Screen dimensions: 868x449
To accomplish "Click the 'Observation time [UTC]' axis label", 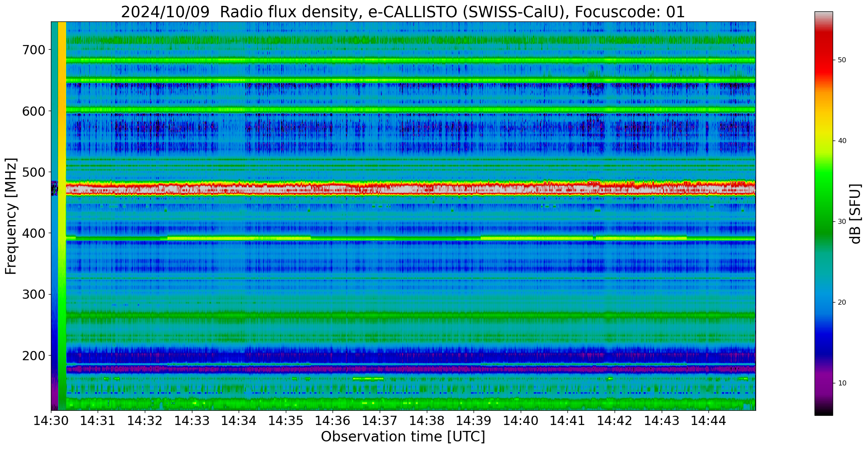I will [x=403, y=437].
